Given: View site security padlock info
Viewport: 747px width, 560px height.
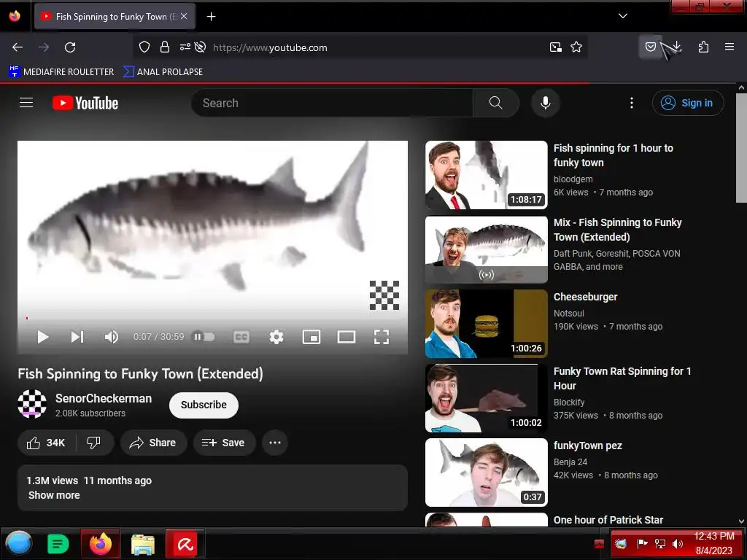Looking at the screenshot, I should pyautogui.click(x=165, y=47).
